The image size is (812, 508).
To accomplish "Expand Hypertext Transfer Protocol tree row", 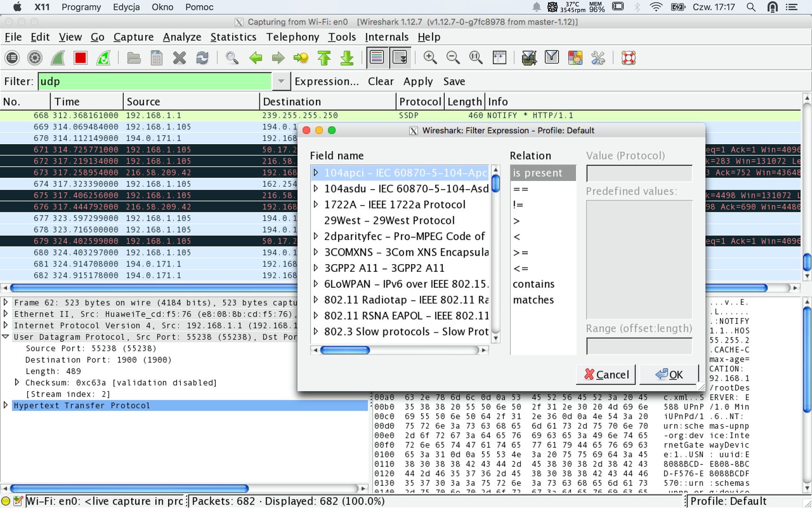I will click(x=6, y=405).
